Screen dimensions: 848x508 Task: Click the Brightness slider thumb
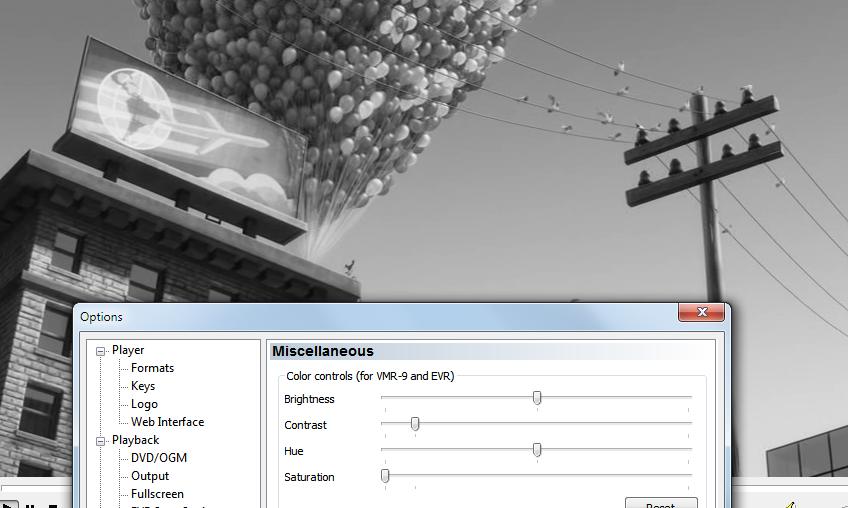click(x=537, y=398)
